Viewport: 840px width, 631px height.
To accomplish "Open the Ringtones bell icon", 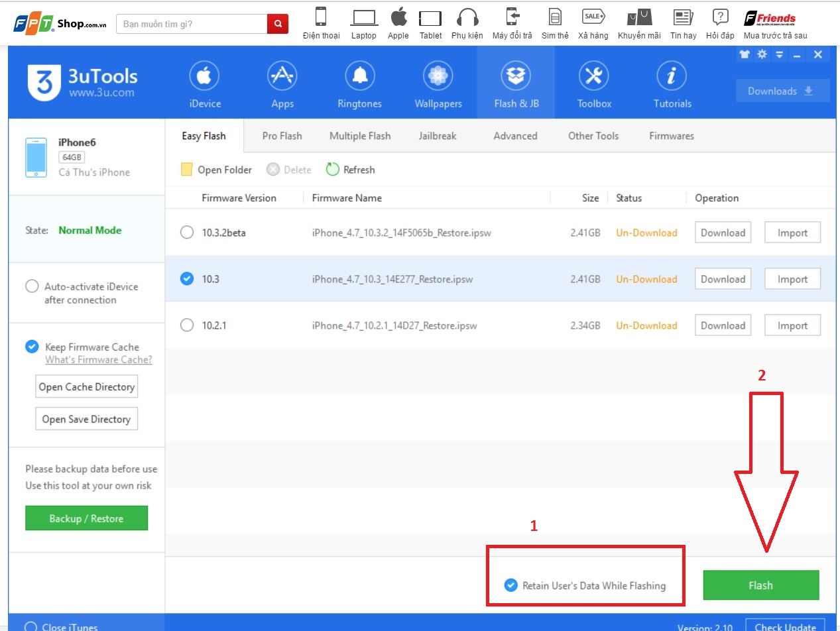I will (360, 77).
